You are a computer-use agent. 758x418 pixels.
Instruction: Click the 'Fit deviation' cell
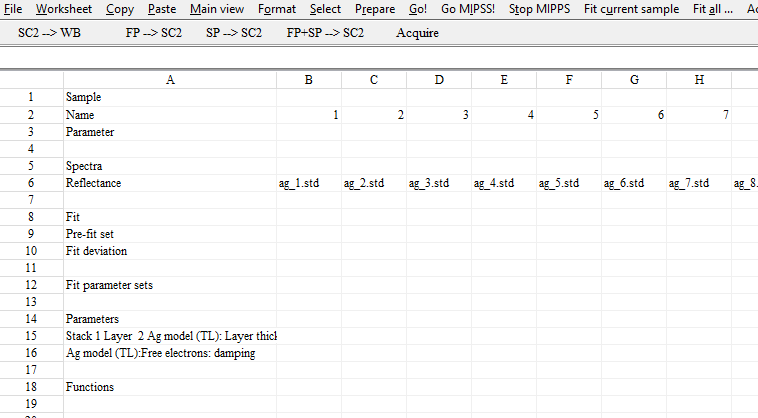pyautogui.click(x=170, y=251)
